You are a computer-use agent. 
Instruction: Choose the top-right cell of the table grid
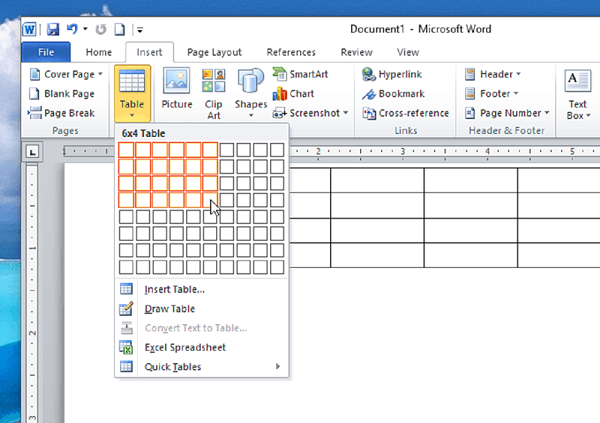pyautogui.click(x=277, y=150)
